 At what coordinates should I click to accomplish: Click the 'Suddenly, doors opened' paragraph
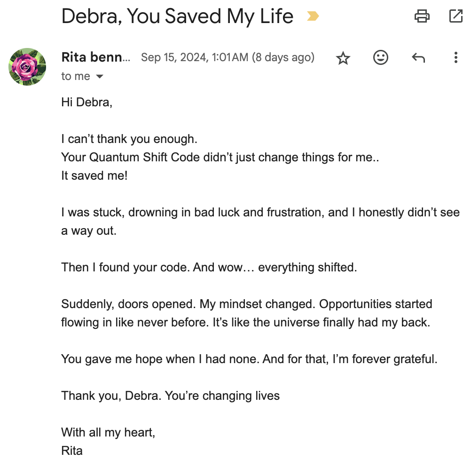pos(247,313)
